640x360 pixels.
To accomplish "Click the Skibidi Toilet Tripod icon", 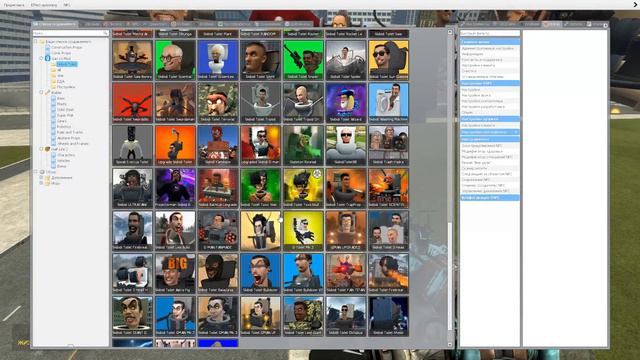I will (x=260, y=103).
